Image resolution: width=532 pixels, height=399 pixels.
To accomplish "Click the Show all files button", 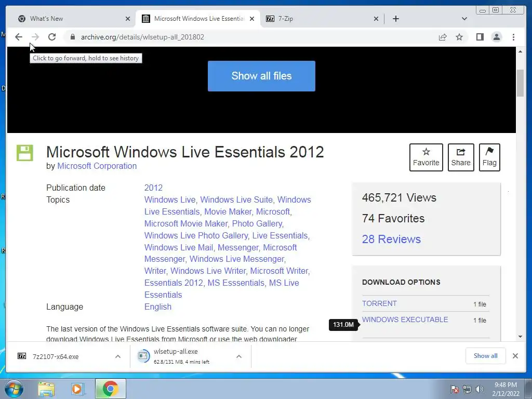I will point(261,76).
